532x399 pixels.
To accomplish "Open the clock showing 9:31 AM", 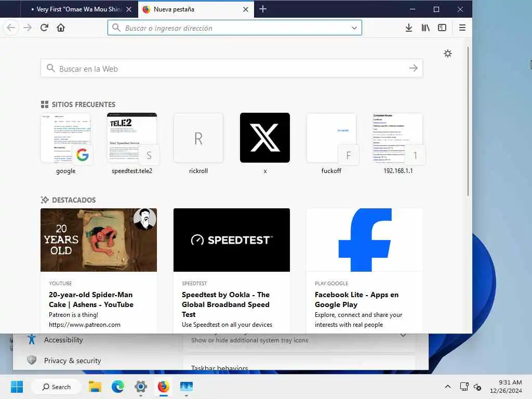I will pos(506,387).
